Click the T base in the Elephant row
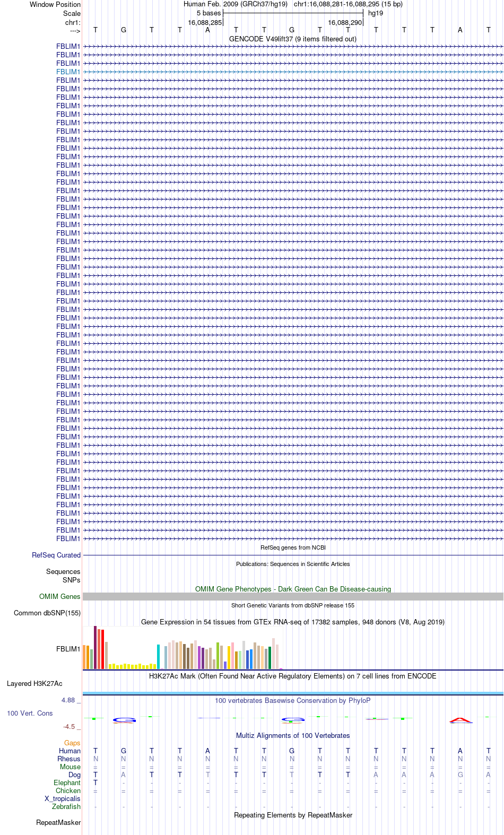The height and width of the screenshot is (835, 504). (x=95, y=782)
